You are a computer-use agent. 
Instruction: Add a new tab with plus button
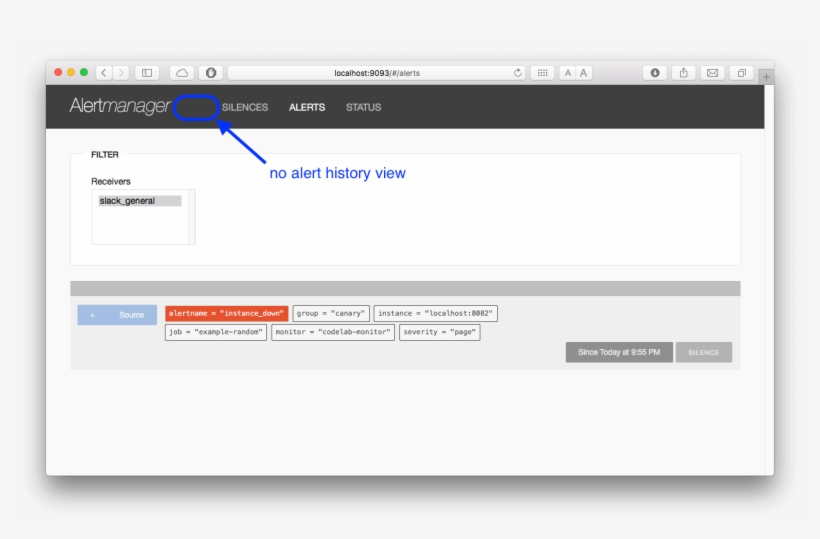point(766,76)
